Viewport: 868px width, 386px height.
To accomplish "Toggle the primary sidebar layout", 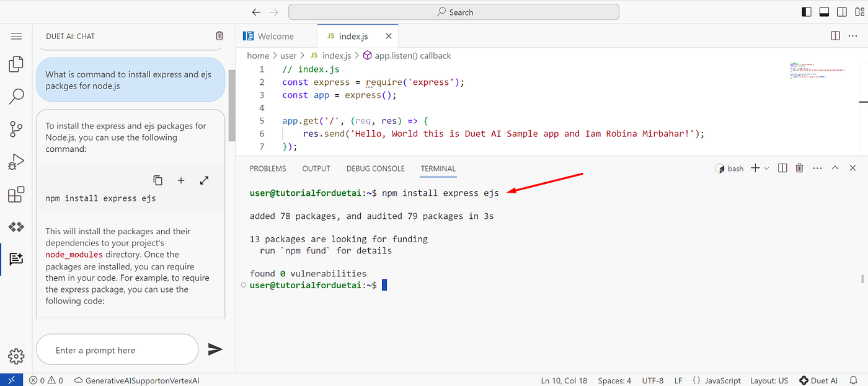I will 807,12.
